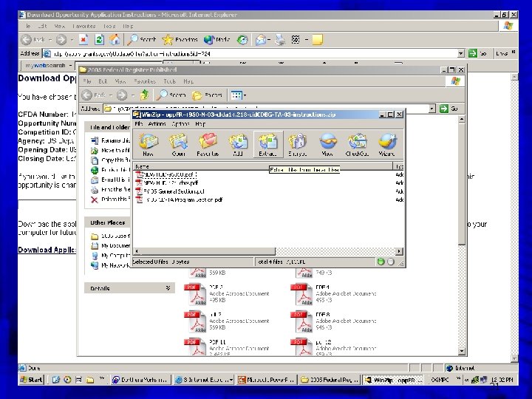Switch to 2005 Federal Register taskbar button
Viewport: 532px width, 399px height.
(330, 380)
